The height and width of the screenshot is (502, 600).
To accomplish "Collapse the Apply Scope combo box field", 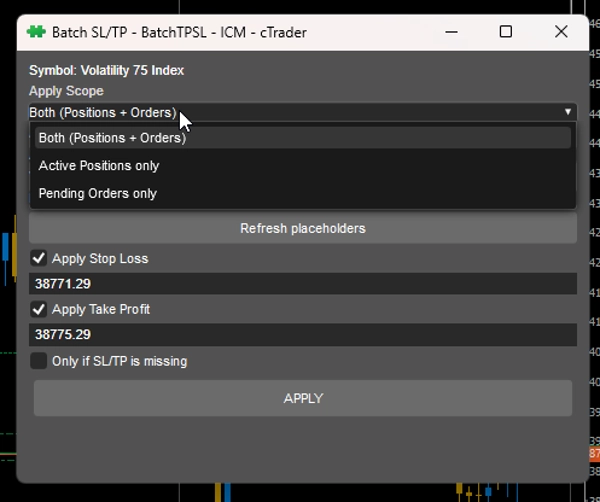I will point(300,112).
